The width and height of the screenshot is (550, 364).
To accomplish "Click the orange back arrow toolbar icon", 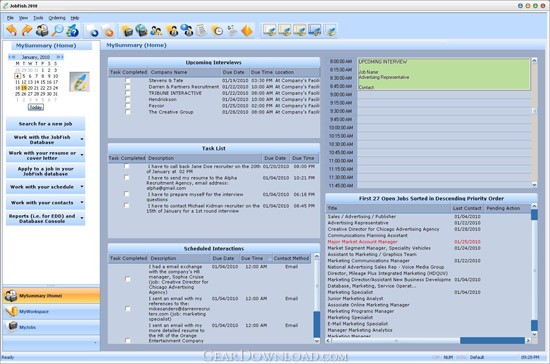I will click(x=12, y=31).
